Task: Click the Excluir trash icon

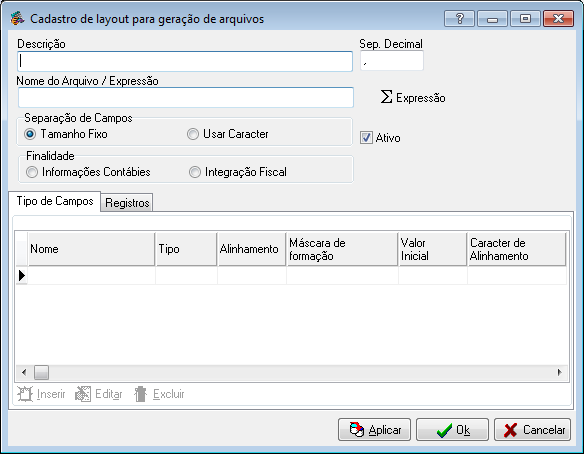Action: [x=140, y=394]
